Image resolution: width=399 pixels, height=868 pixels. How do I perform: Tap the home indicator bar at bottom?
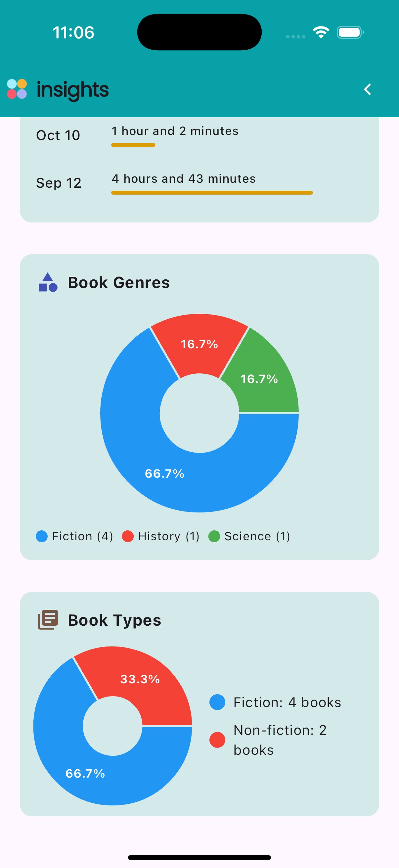coord(199,857)
